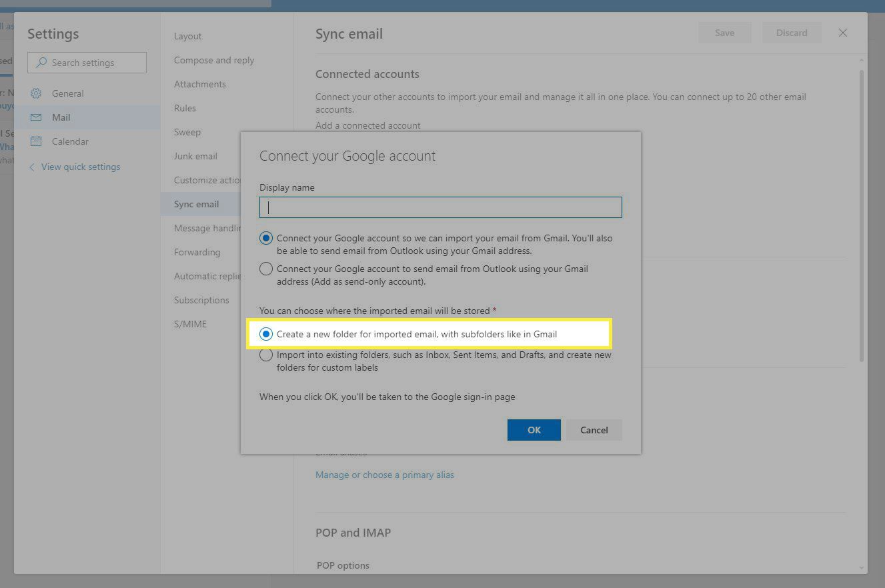
Task: Click the Mail envelope icon
Action: click(x=37, y=117)
